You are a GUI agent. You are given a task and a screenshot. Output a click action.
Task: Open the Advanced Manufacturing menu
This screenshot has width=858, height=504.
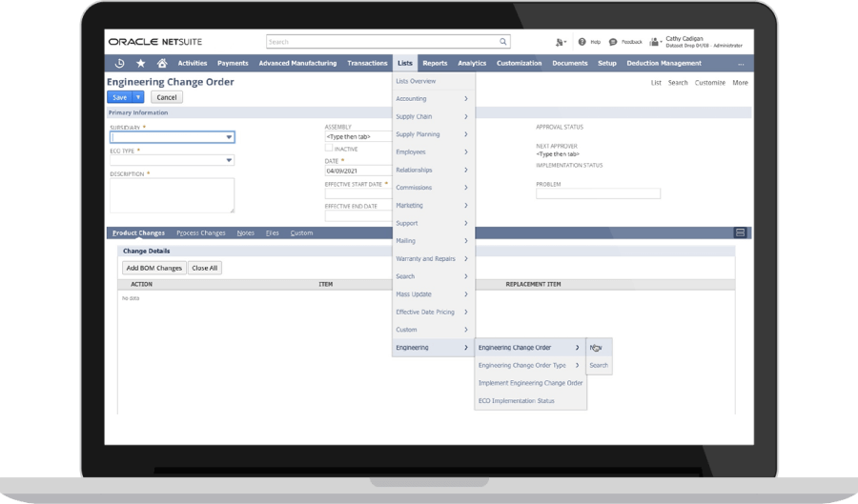[297, 64]
